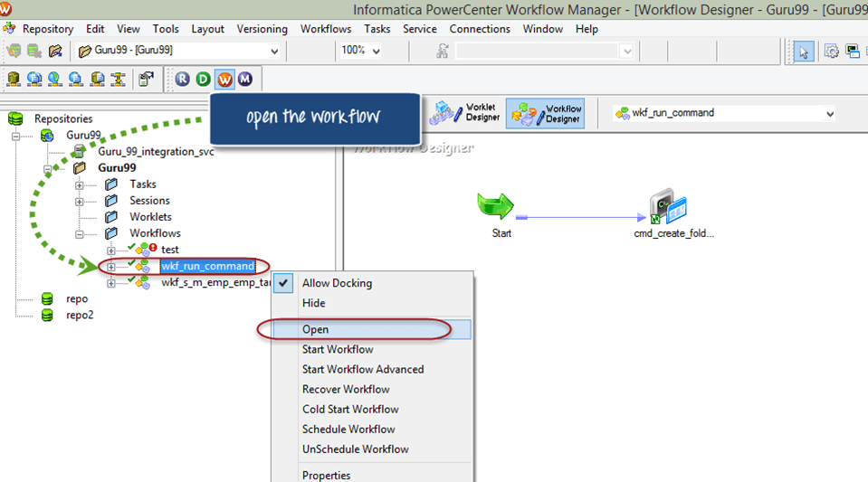
Task: Click the checklist icon left of R icon
Action: [x=146, y=80]
